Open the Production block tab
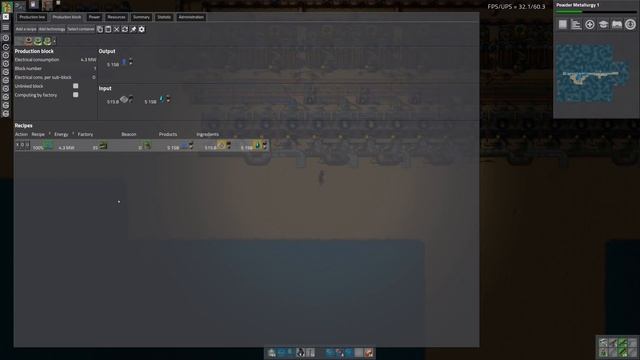 (67, 17)
